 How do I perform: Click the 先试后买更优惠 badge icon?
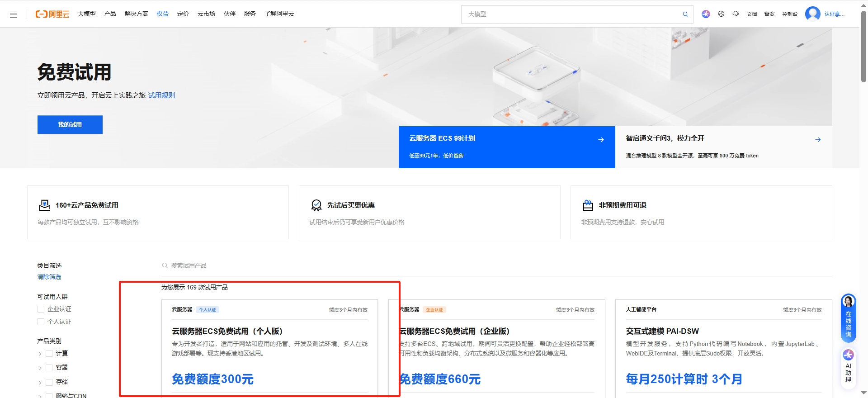(x=316, y=205)
